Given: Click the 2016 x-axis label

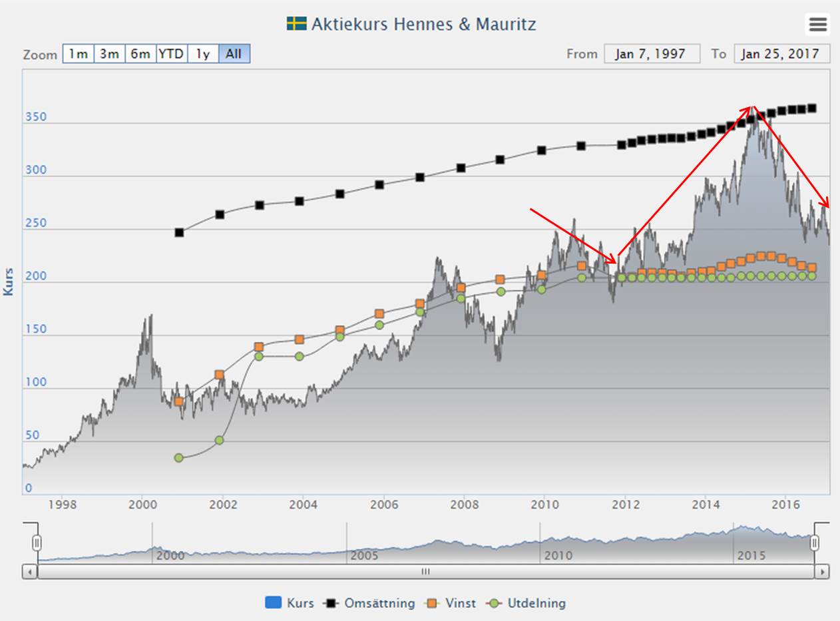Looking at the screenshot, I should 786,505.
